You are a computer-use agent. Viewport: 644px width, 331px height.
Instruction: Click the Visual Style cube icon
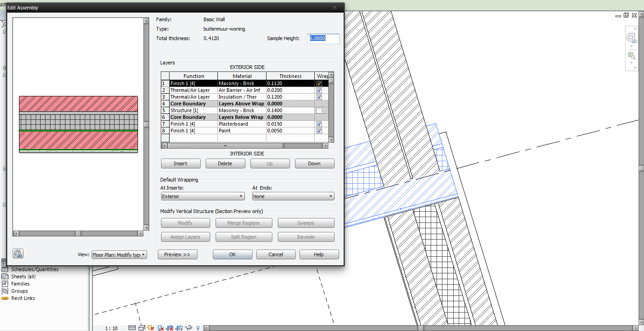click(142, 328)
